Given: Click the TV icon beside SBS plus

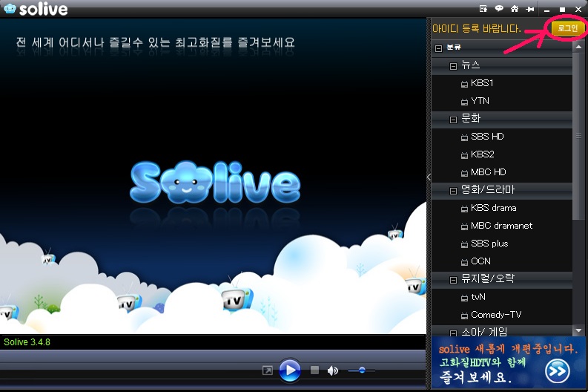Looking at the screenshot, I should [464, 244].
